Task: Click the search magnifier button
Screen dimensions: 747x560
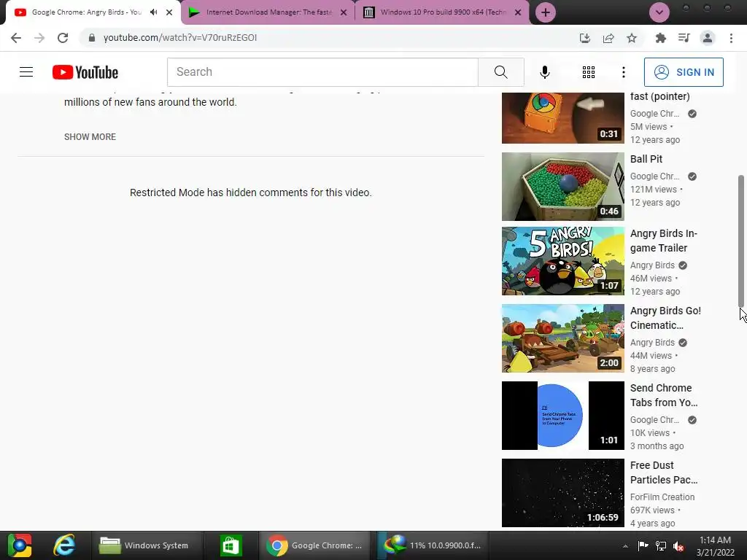Action: click(x=500, y=72)
